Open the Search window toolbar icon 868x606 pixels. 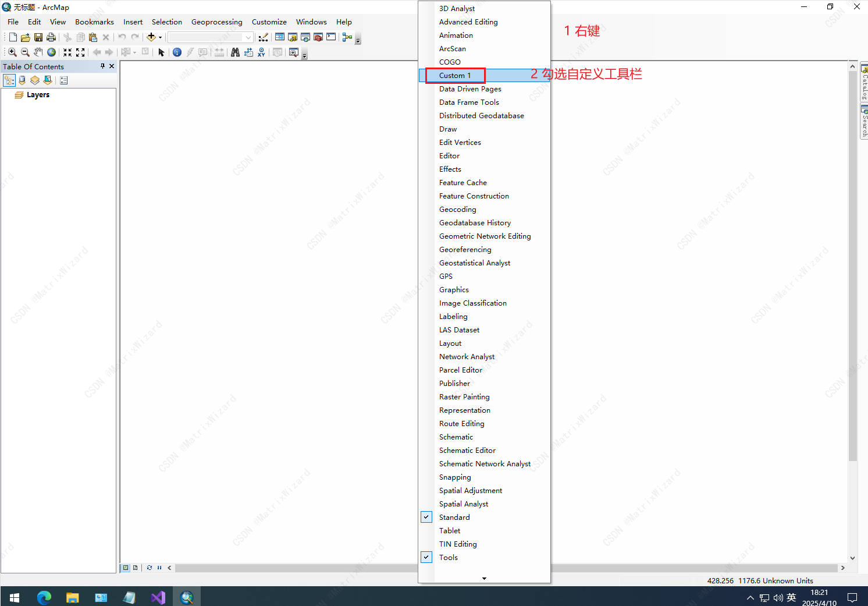tap(305, 37)
